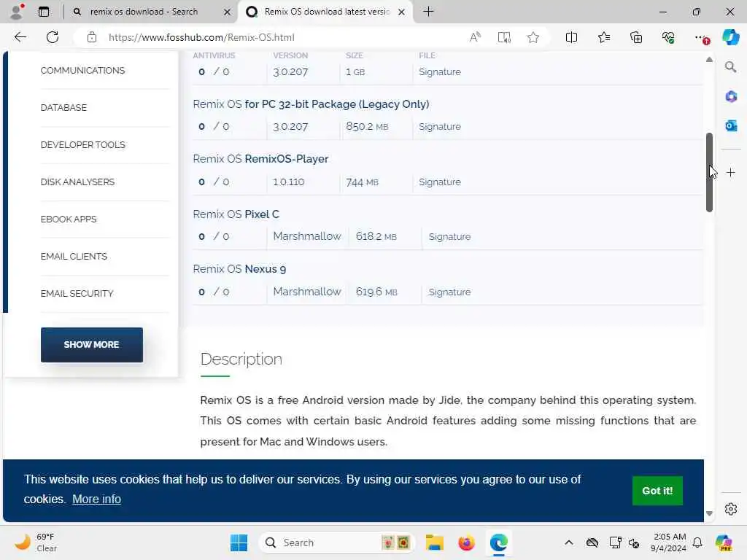
Task: Open the EMAIL SECURITY category
Action: [x=77, y=293]
